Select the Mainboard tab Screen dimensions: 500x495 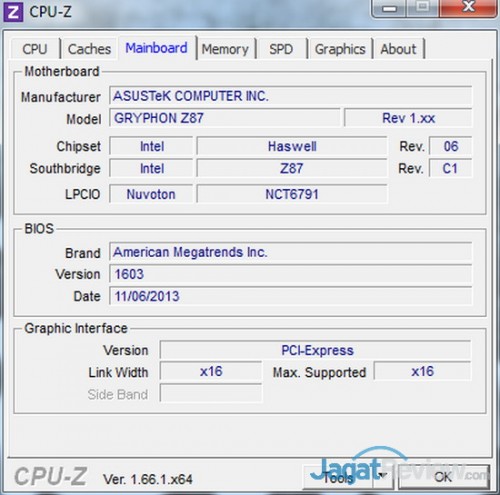click(156, 48)
